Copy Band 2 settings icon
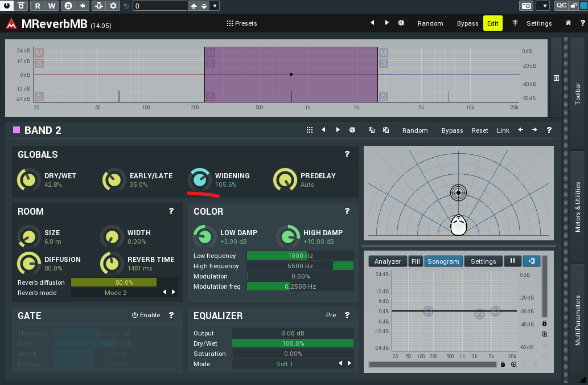Screen dimensions: 588x385 (372, 130)
